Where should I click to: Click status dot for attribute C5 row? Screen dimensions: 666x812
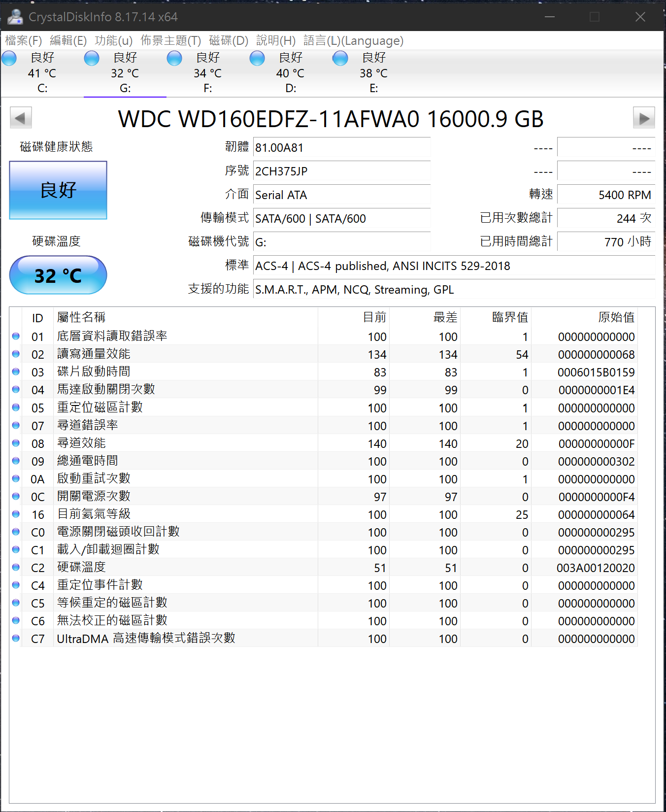pyautogui.click(x=16, y=603)
